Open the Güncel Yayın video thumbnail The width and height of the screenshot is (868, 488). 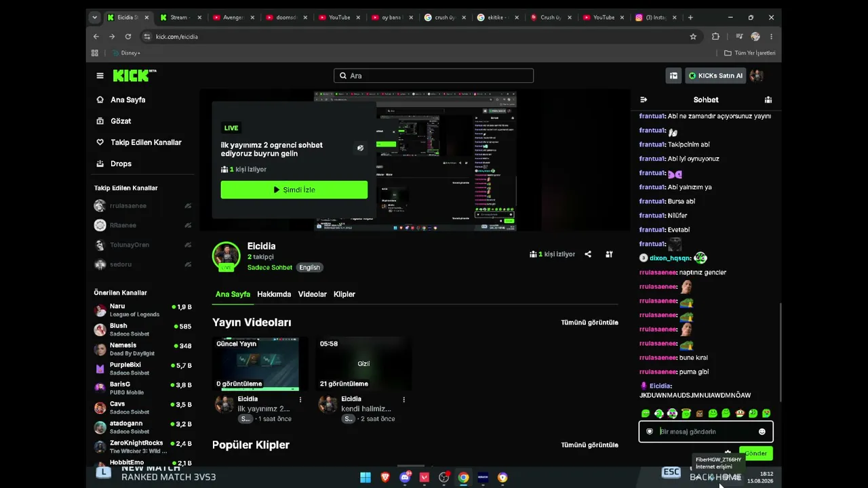click(257, 363)
